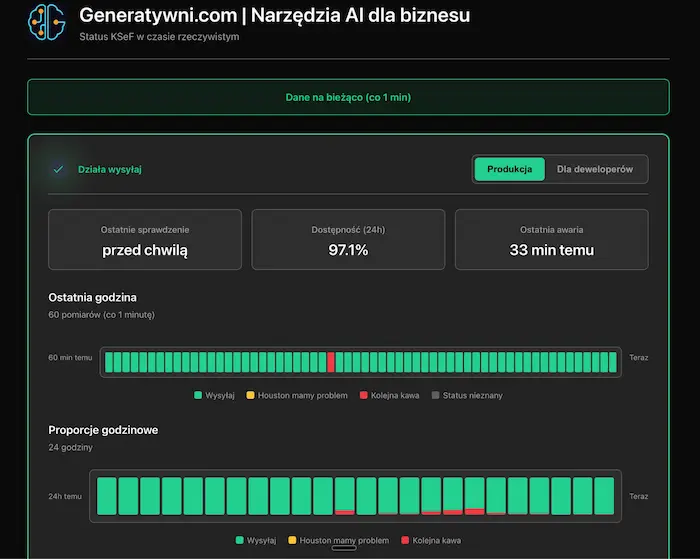Click last green bar in Ostatnia godzina chart
The height and width of the screenshot is (559, 700).
point(613,362)
